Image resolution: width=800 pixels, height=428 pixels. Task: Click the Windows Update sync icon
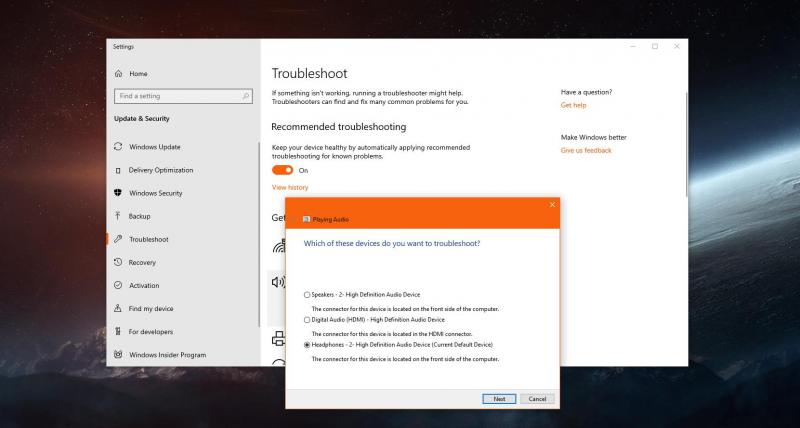point(118,146)
